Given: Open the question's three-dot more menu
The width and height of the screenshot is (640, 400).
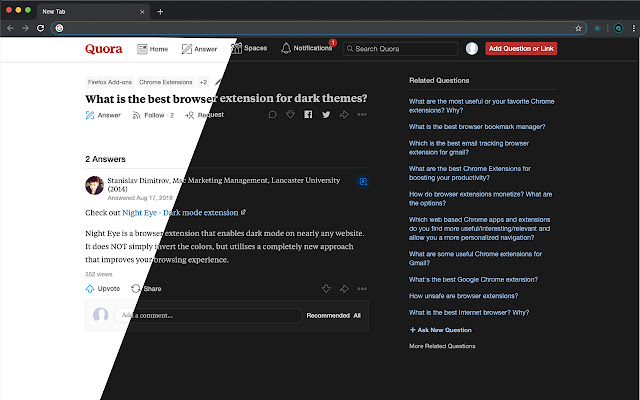Looking at the screenshot, I should [x=362, y=115].
